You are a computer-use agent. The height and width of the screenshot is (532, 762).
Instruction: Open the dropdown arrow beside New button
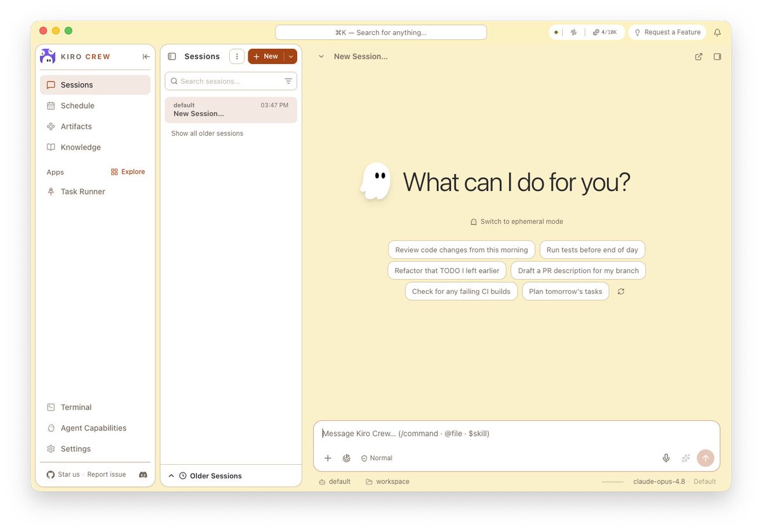click(291, 57)
